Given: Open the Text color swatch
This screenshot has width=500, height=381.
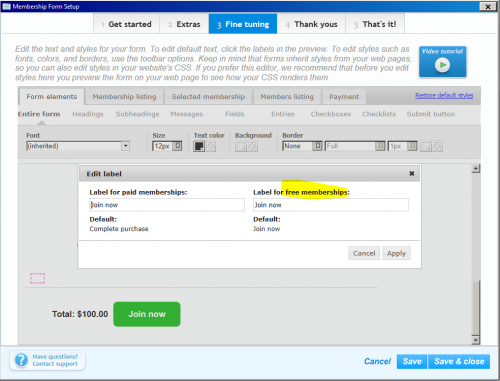Looking at the screenshot, I should click(x=199, y=146).
